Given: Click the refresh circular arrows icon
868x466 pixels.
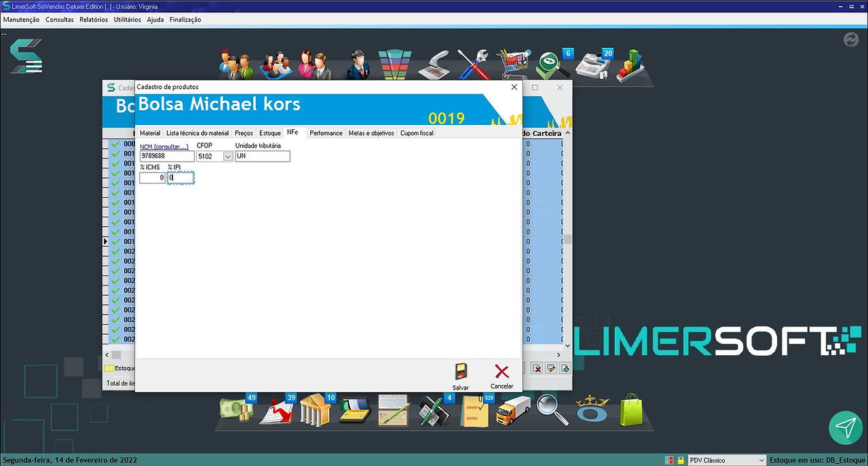Looking at the screenshot, I should [850, 39].
